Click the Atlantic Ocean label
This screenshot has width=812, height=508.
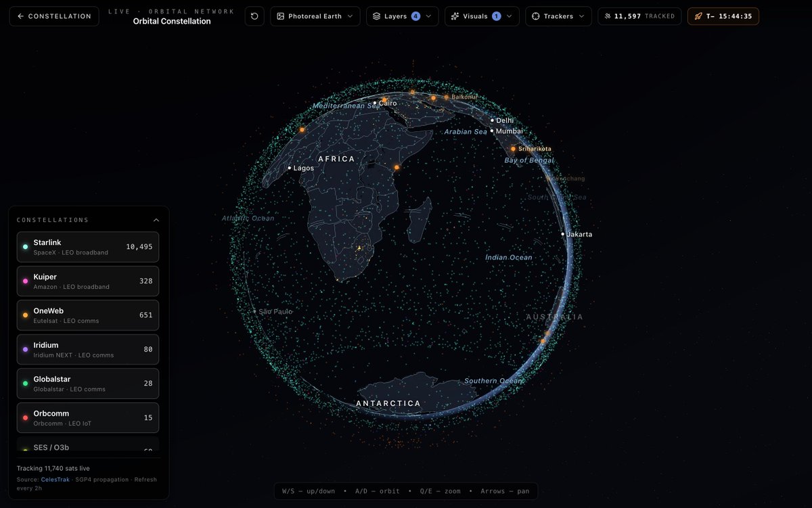(x=248, y=218)
